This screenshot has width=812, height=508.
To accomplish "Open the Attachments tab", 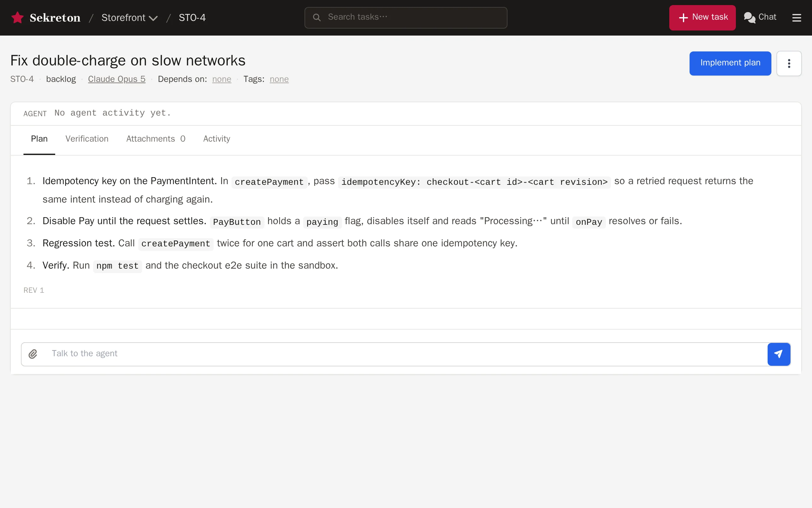I will click(x=156, y=139).
